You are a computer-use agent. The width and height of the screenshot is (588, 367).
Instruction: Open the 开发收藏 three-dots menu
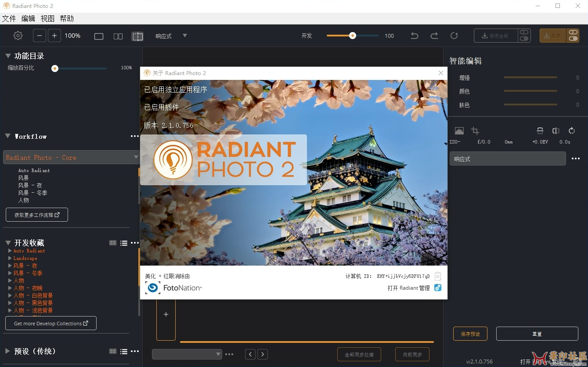(x=135, y=243)
